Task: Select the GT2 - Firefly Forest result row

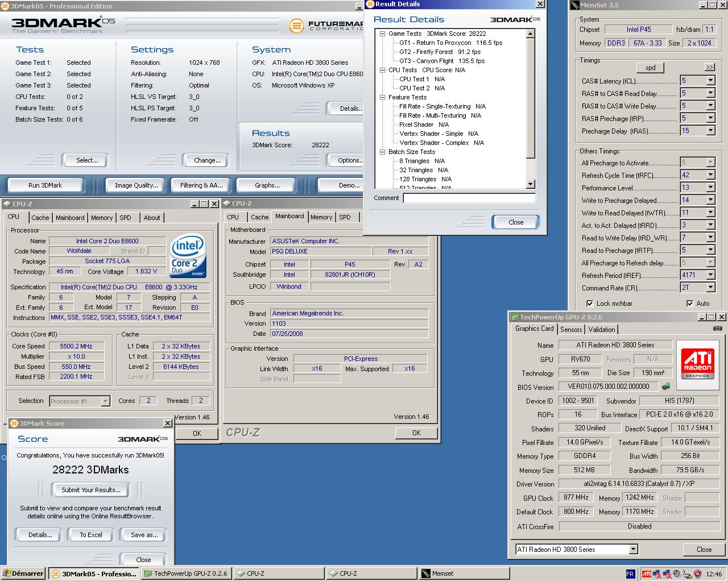Action: [x=440, y=52]
